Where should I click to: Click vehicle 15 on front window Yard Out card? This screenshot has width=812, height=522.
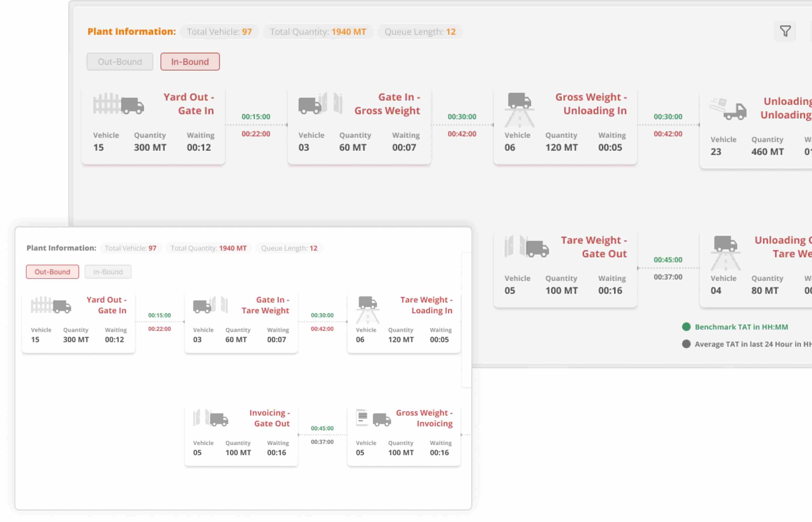coord(35,340)
